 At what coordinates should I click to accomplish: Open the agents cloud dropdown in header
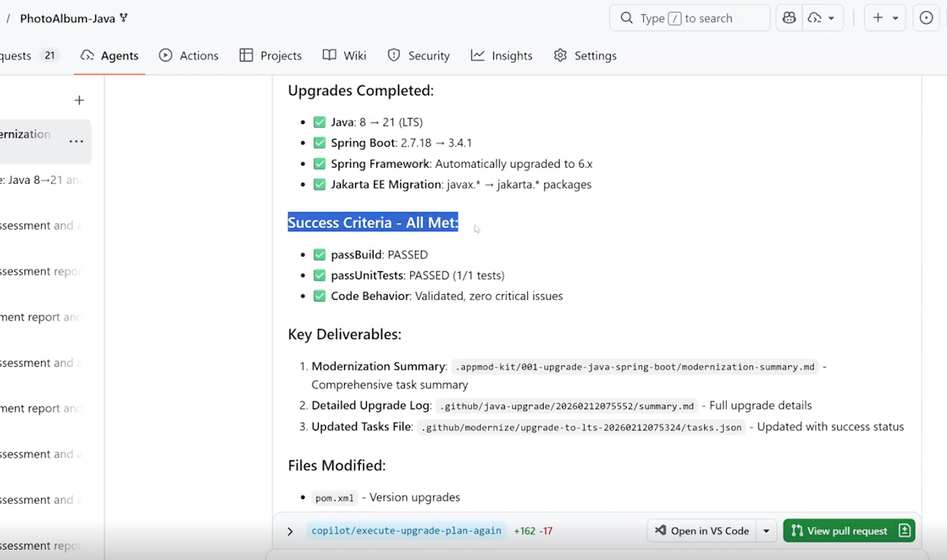(x=822, y=18)
